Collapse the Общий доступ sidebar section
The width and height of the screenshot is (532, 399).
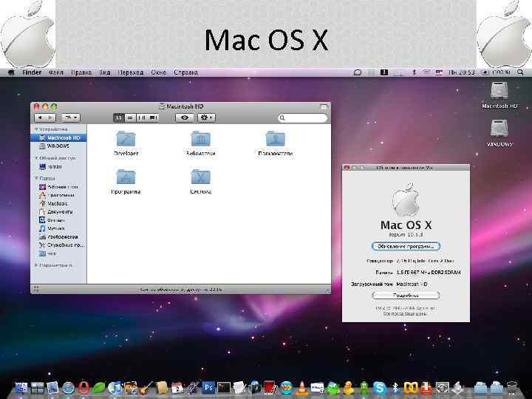tap(37, 158)
